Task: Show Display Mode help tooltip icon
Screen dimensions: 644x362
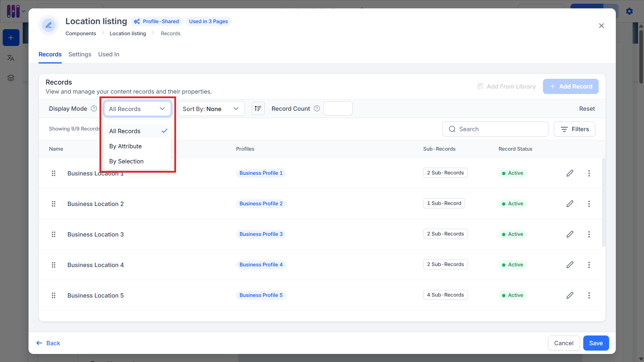Action: coord(94,108)
